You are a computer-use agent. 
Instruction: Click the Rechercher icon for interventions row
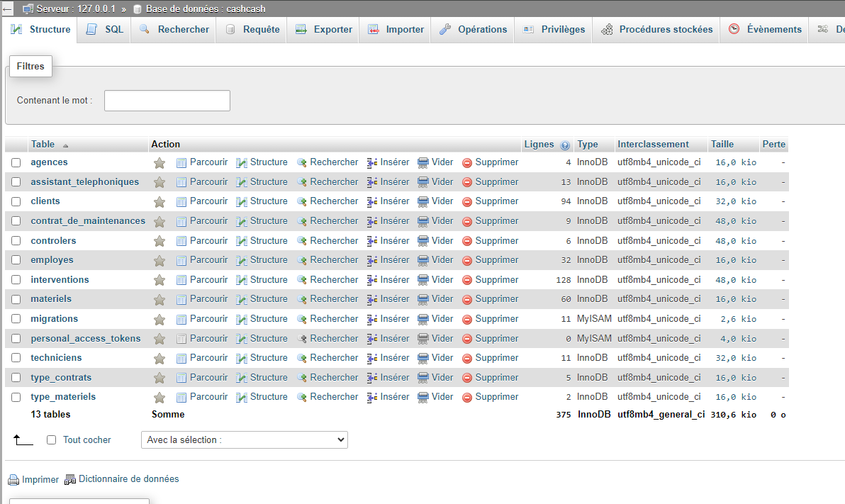(x=302, y=280)
